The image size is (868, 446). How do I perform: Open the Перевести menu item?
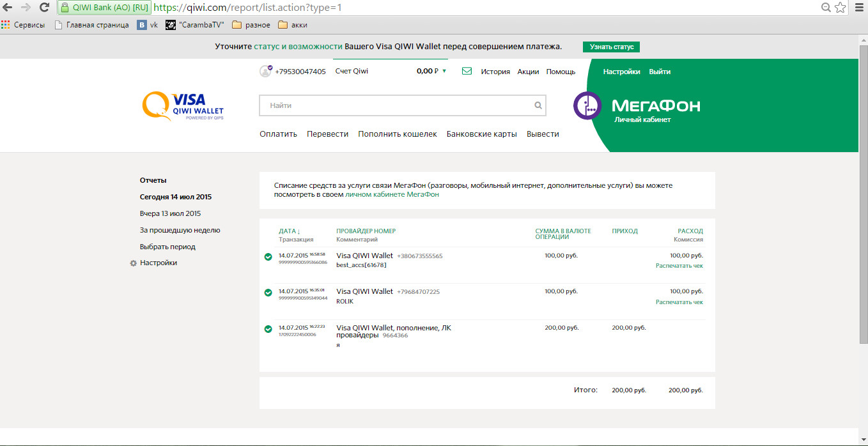coord(327,134)
